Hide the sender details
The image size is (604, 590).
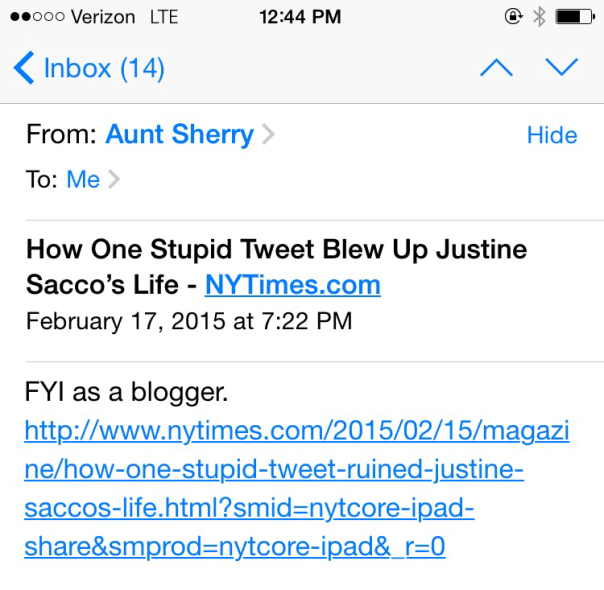coord(552,135)
